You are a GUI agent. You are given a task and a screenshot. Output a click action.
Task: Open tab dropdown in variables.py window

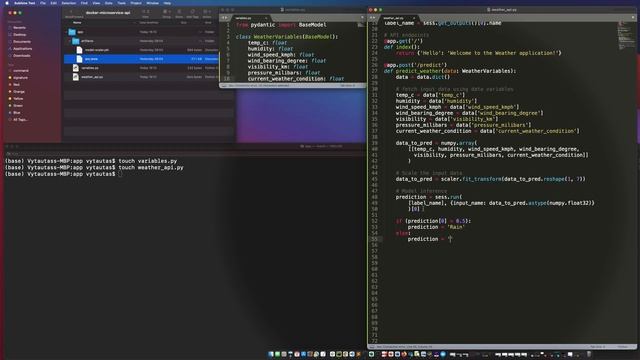pos(362,18)
